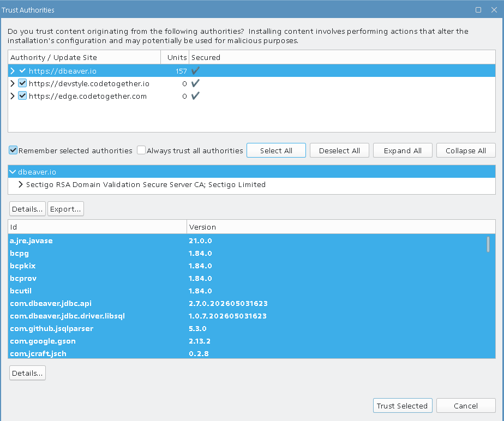Select the com.github.jsqlparser row
The image size is (504, 421).
pos(251,328)
